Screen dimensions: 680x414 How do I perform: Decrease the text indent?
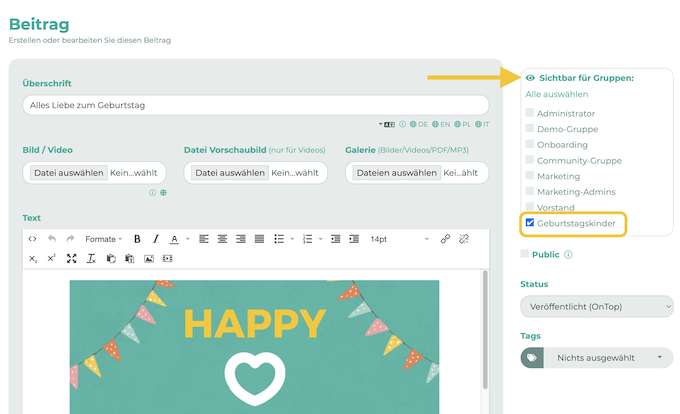click(x=335, y=239)
